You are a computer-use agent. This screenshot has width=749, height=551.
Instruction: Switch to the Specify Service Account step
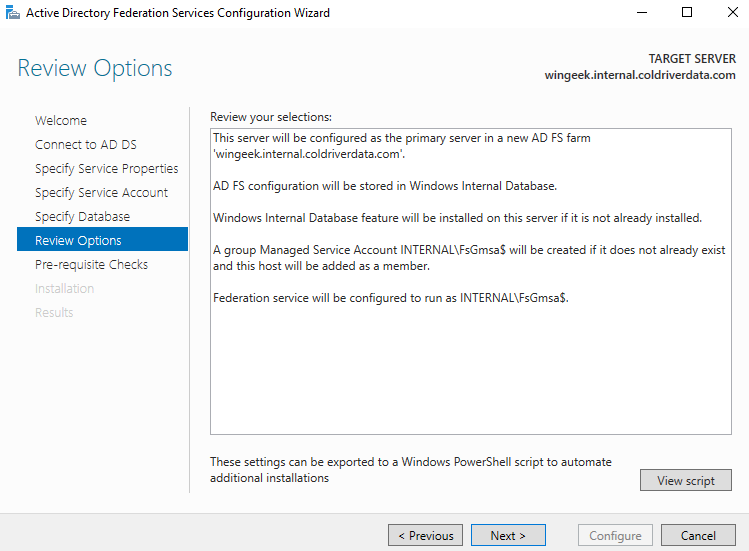click(101, 192)
